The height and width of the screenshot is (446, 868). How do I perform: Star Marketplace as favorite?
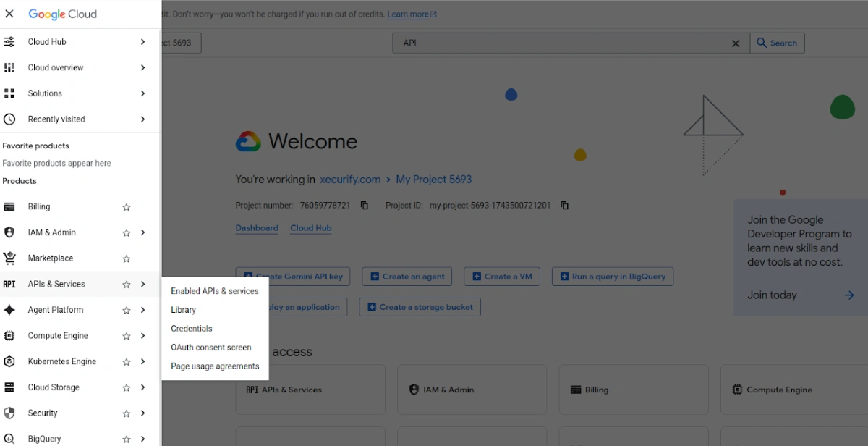coord(127,258)
